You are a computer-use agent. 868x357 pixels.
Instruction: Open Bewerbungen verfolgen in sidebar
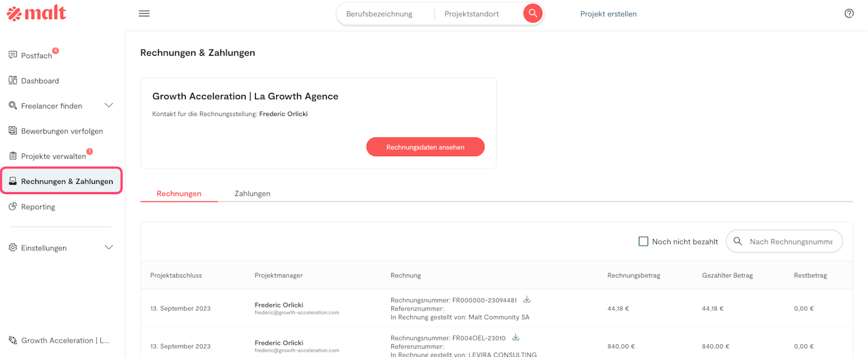click(x=62, y=130)
